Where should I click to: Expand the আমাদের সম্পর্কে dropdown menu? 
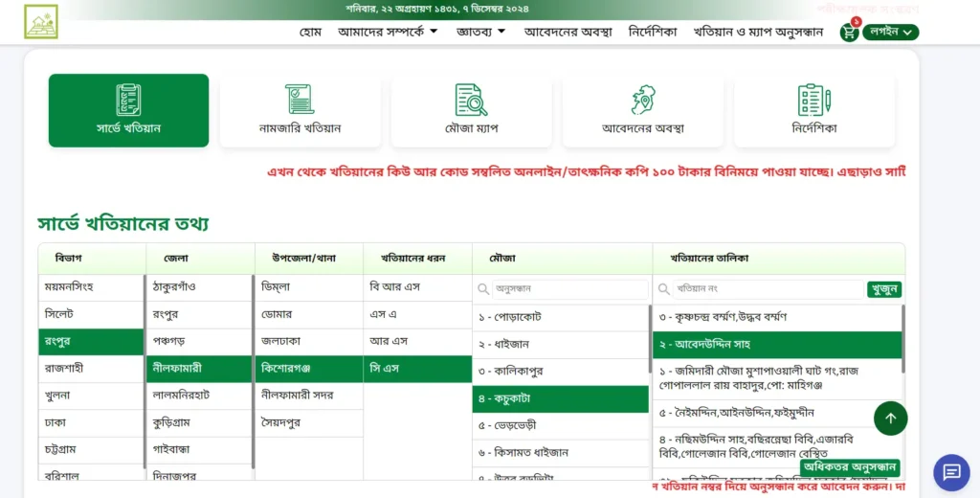coord(388,32)
